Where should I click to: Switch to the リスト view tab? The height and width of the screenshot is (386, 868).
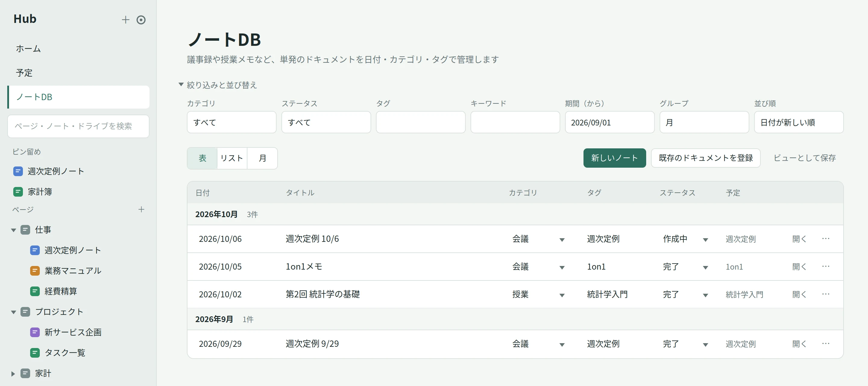(x=232, y=158)
